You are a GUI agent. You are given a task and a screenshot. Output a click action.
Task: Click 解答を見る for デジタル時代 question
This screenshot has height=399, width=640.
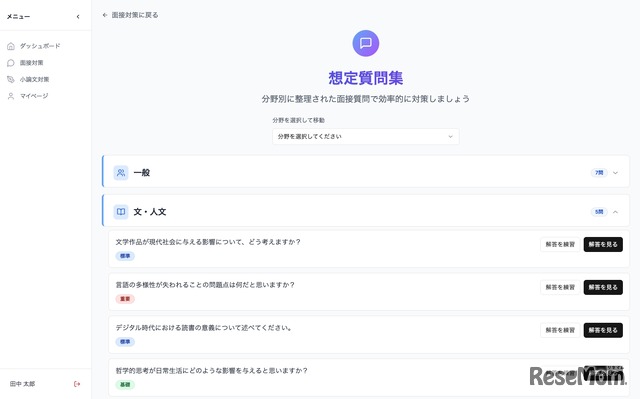pos(603,330)
